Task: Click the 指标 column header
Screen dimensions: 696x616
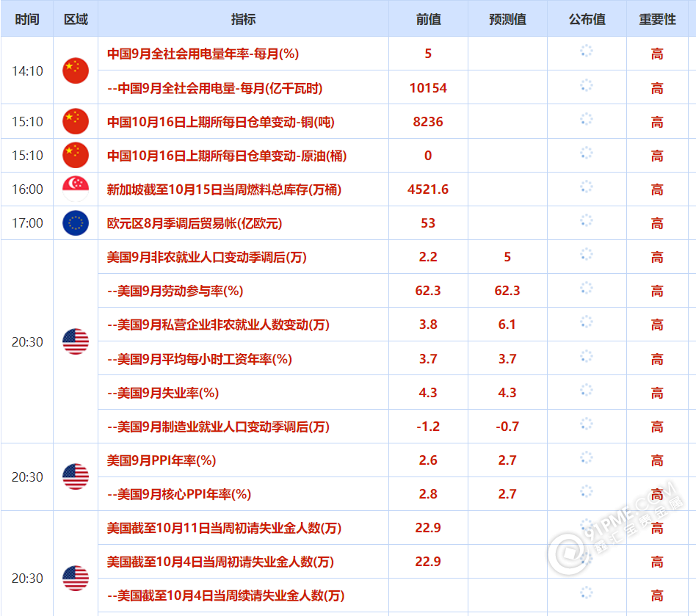Action: tap(243, 19)
